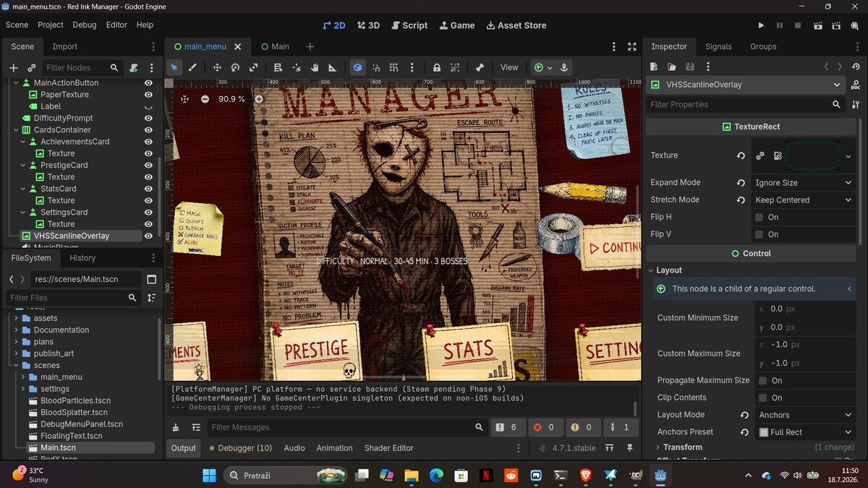The height and width of the screenshot is (488, 868).
Task: Enable the Clip Contents checkbox
Action: (762, 398)
